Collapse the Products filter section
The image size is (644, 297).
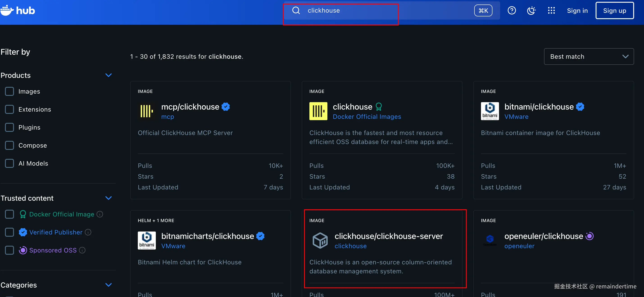point(109,75)
